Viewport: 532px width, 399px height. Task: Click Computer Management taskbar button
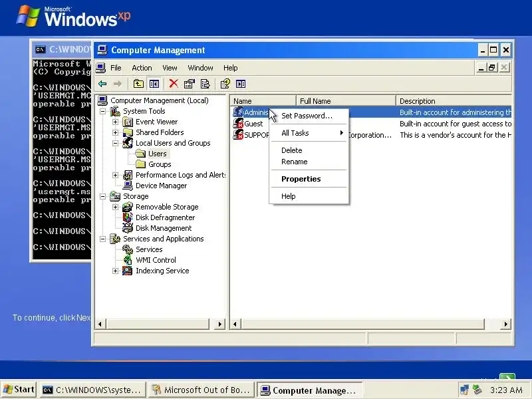click(309, 390)
